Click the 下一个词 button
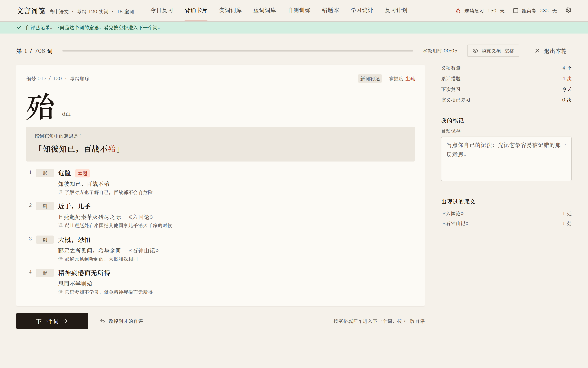The height and width of the screenshot is (368, 588). (52, 321)
